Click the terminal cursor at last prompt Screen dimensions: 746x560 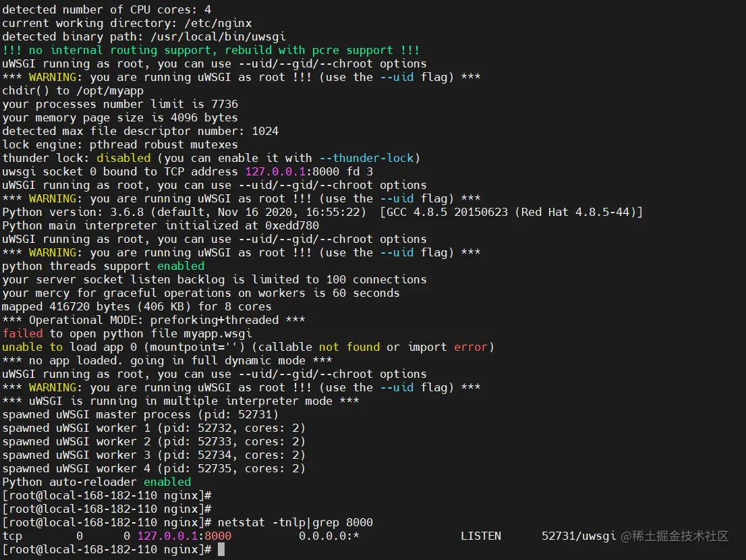click(x=221, y=549)
